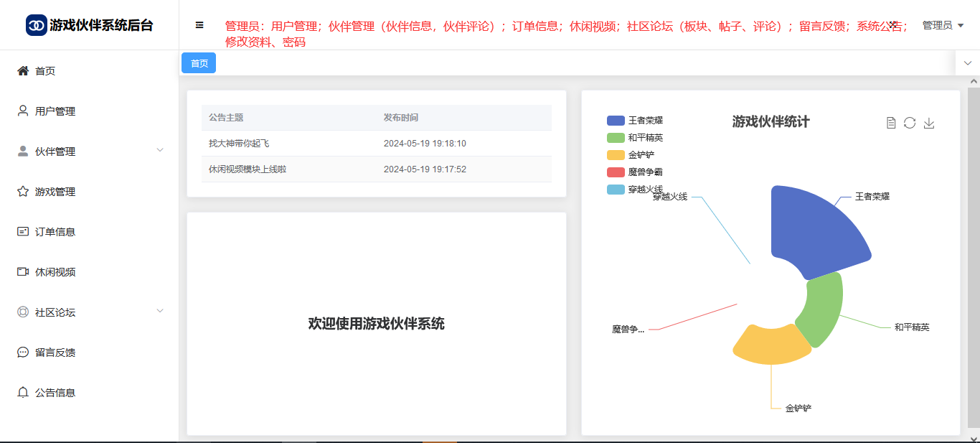980x443 pixels.
Task: Open chart data view icon
Action: (x=891, y=123)
